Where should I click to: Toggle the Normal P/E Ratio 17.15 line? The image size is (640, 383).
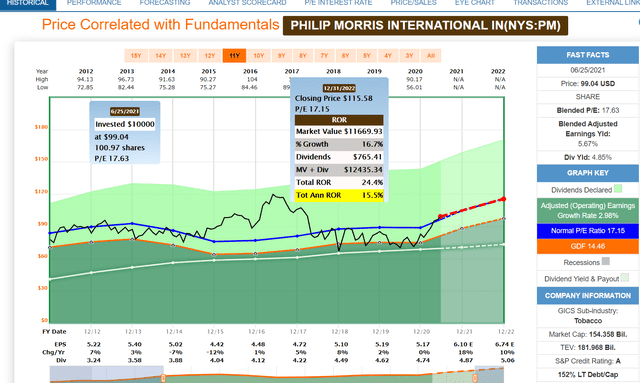click(x=588, y=231)
